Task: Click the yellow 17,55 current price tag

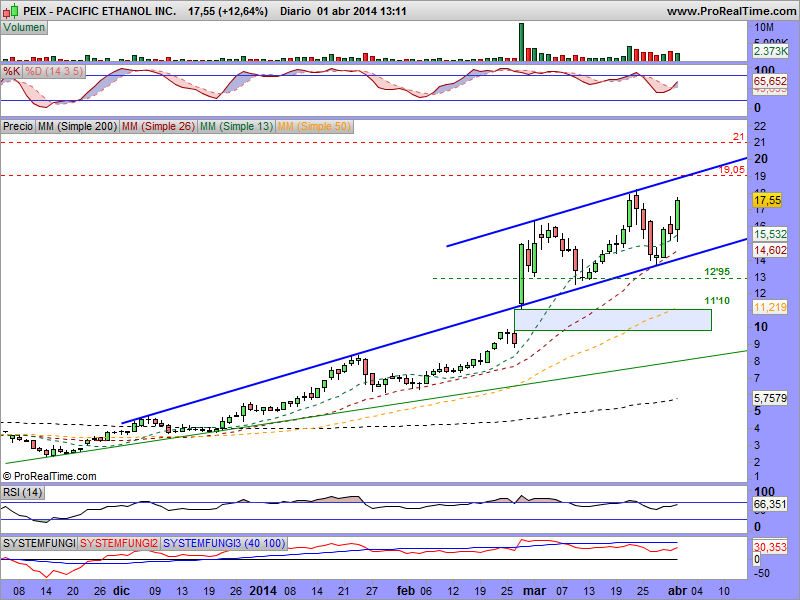Action: 767,200
